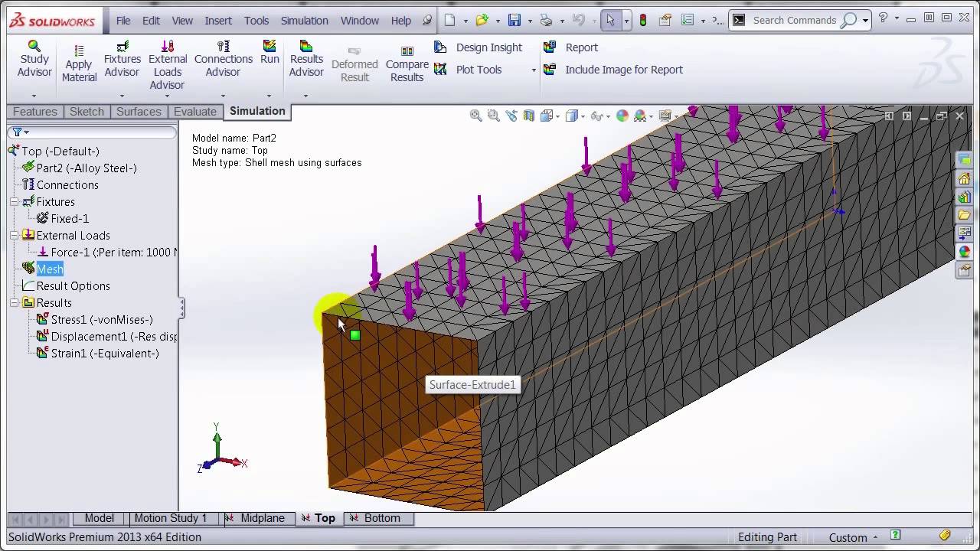
Task: Click the Previous View icon
Action: pos(511,116)
